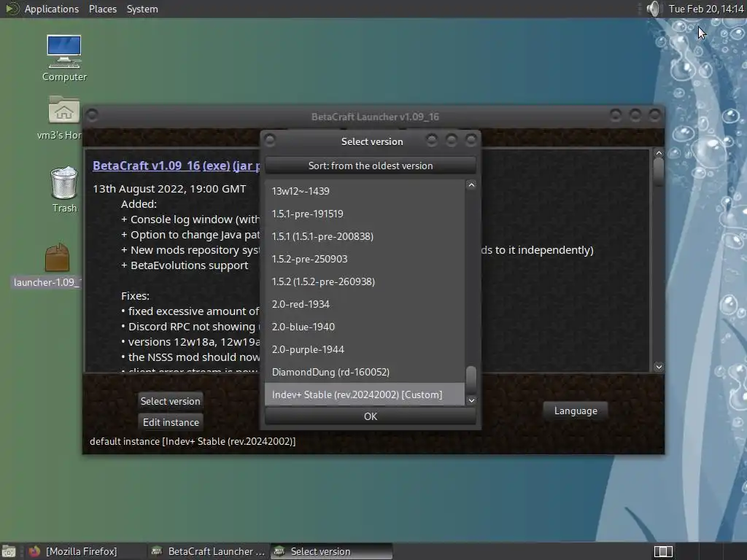Select version 1.5.2-pre-250903
This screenshot has width=747, height=560.
[365, 259]
